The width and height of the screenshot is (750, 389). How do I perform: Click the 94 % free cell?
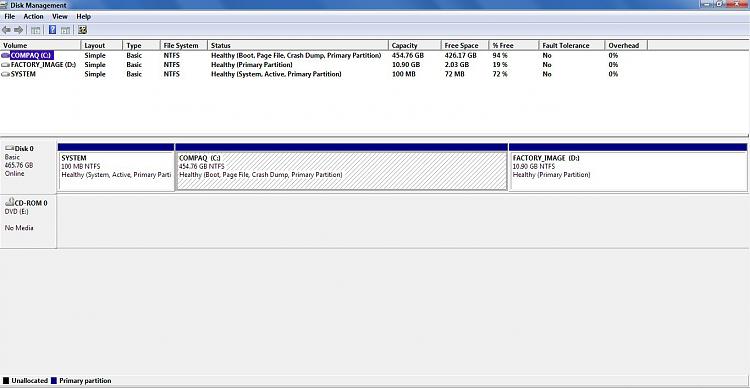[x=500, y=56]
